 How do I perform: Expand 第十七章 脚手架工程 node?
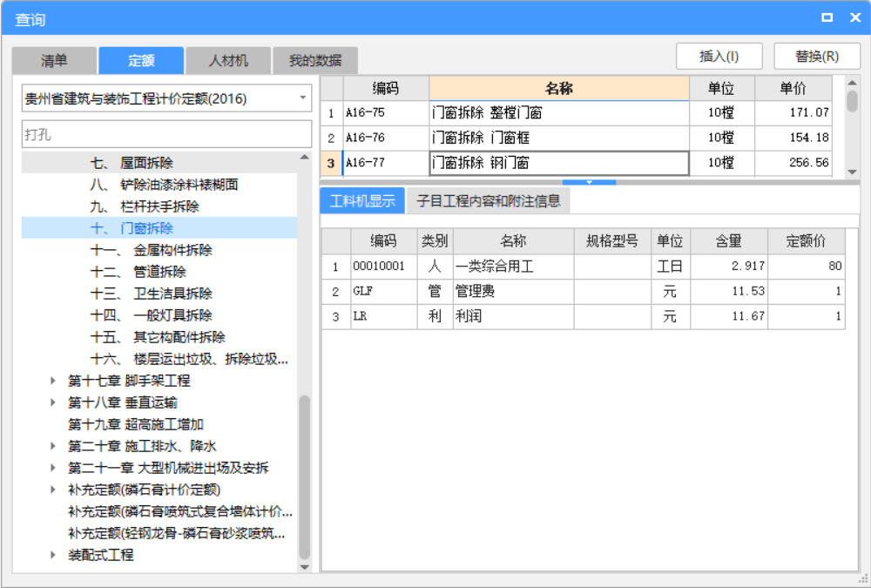point(53,381)
